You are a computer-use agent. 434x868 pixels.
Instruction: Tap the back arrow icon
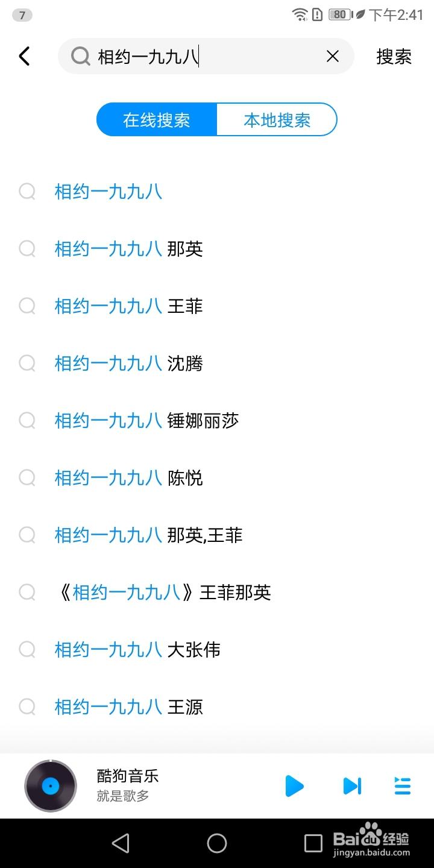click(24, 56)
